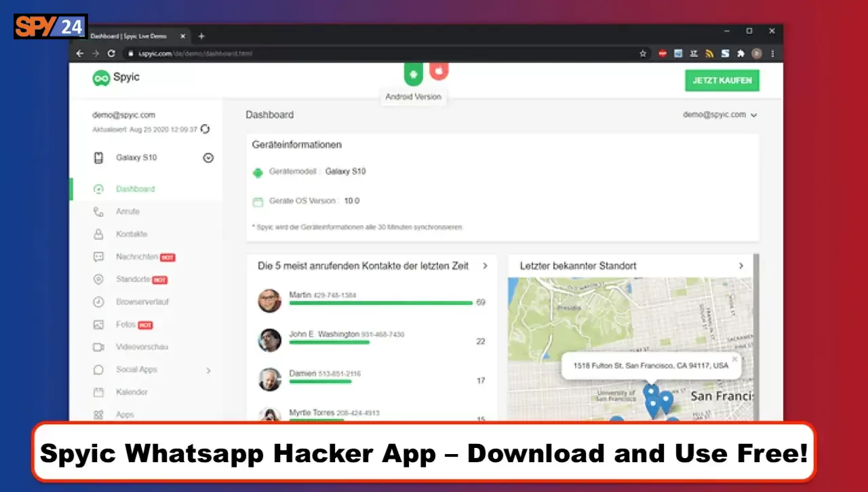Close the Fulton St address popup
868x492 pixels.
coord(734,359)
